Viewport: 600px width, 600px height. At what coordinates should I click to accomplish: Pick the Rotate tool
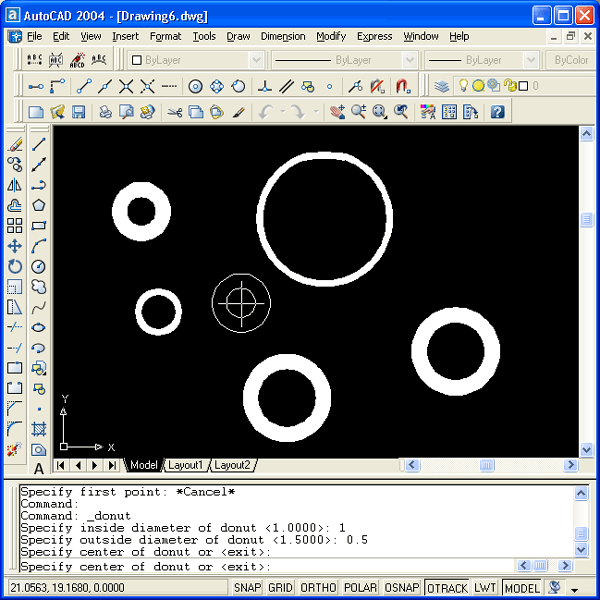[15, 266]
